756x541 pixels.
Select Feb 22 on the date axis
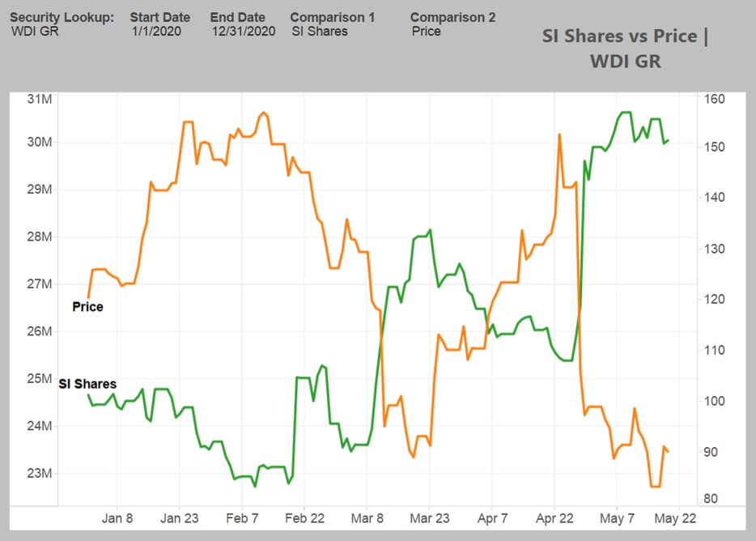(x=304, y=518)
